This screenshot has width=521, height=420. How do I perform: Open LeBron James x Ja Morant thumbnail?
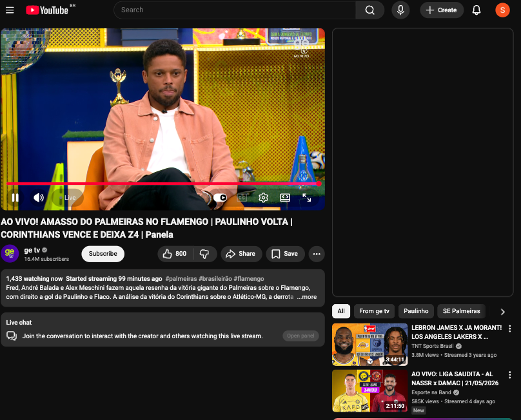pos(370,344)
